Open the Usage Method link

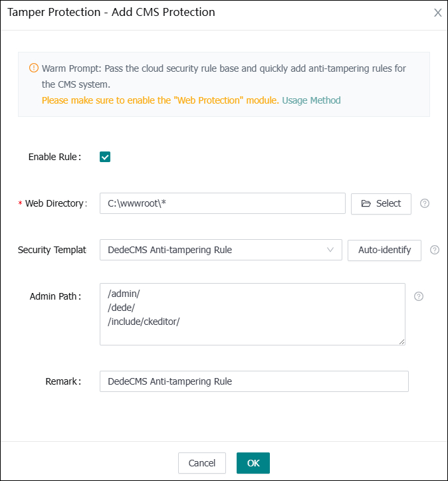[x=311, y=100]
